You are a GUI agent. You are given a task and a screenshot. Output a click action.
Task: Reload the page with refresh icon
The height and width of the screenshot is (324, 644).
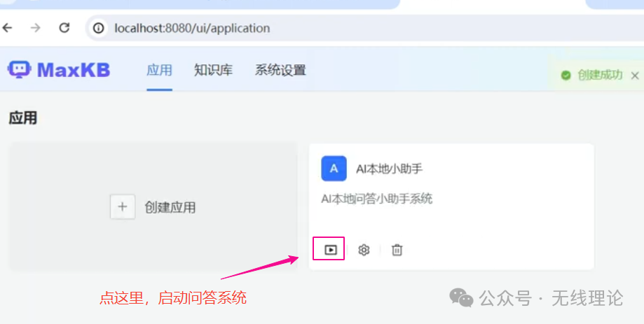pyautogui.click(x=64, y=28)
